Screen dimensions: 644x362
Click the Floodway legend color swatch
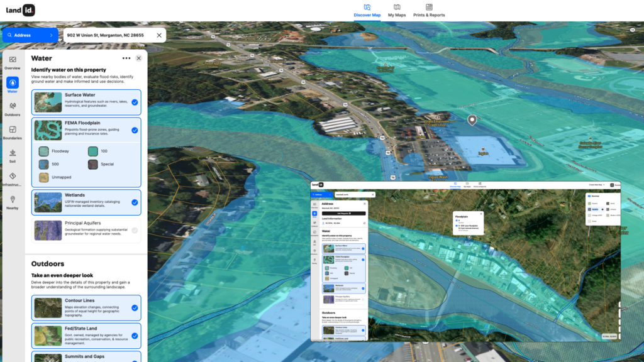[43, 151]
